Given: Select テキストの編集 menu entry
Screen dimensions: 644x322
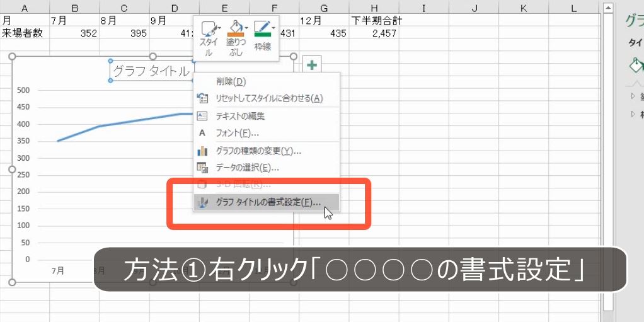Looking at the screenshot, I should pyautogui.click(x=267, y=116).
